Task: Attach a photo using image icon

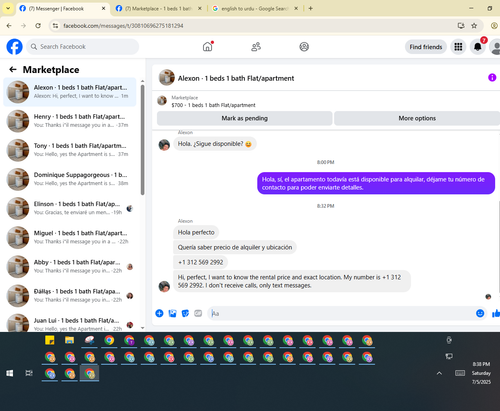Action: (172, 313)
